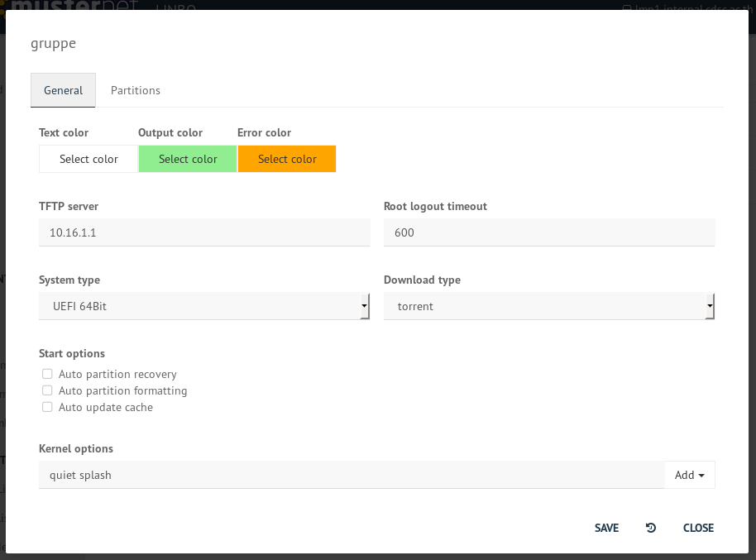The height and width of the screenshot is (560, 756).
Task: Select the General tab
Action: pos(63,90)
